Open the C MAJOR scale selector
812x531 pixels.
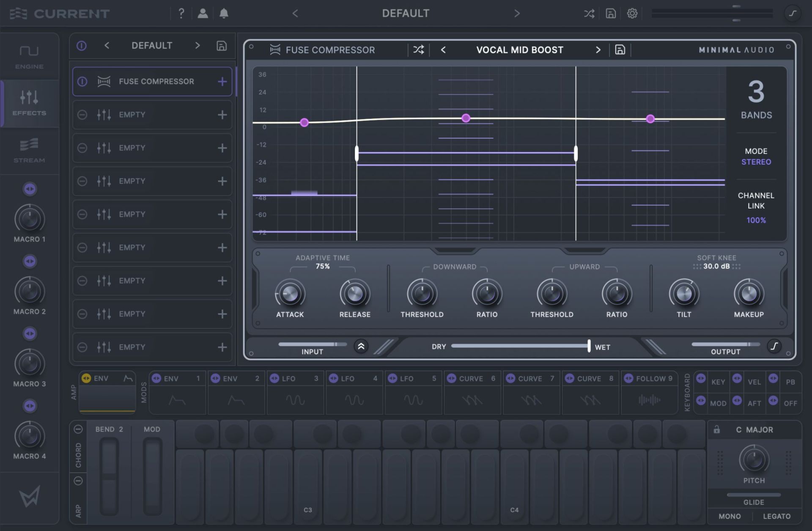click(754, 429)
